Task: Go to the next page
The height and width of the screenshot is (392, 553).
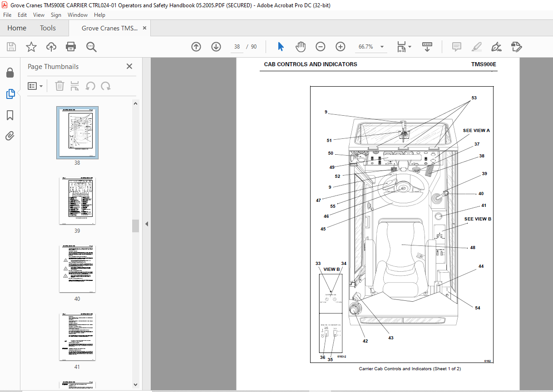Action: [216, 47]
